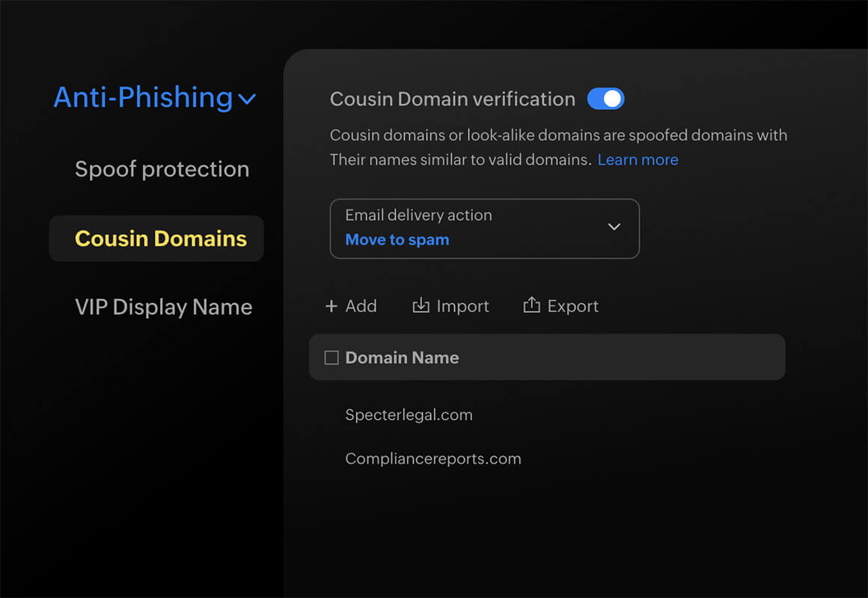Viewport: 868px width, 598px height.
Task: Collapse the Anti-Phishing chevron arrow
Action: pos(247,99)
